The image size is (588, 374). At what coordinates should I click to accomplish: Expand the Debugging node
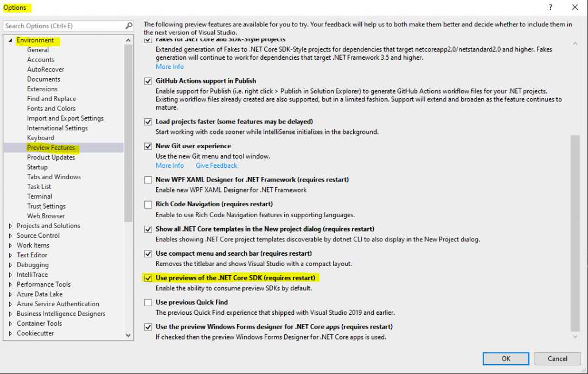[x=10, y=265]
